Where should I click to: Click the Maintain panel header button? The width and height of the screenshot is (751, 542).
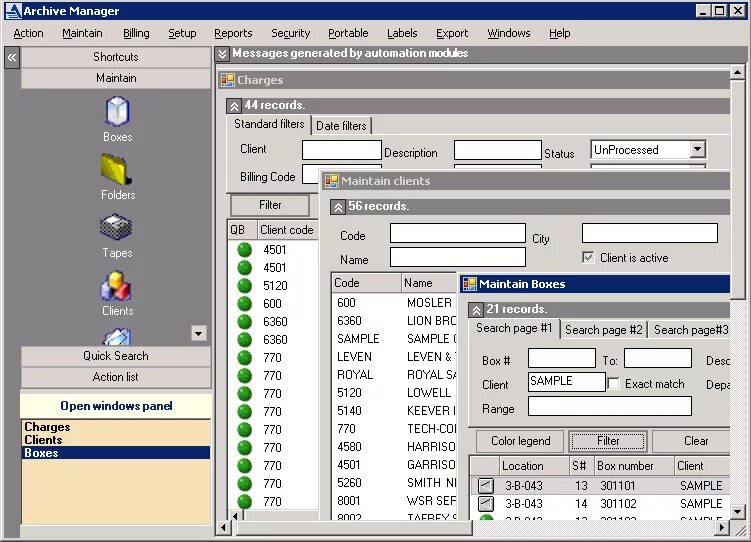pos(116,78)
